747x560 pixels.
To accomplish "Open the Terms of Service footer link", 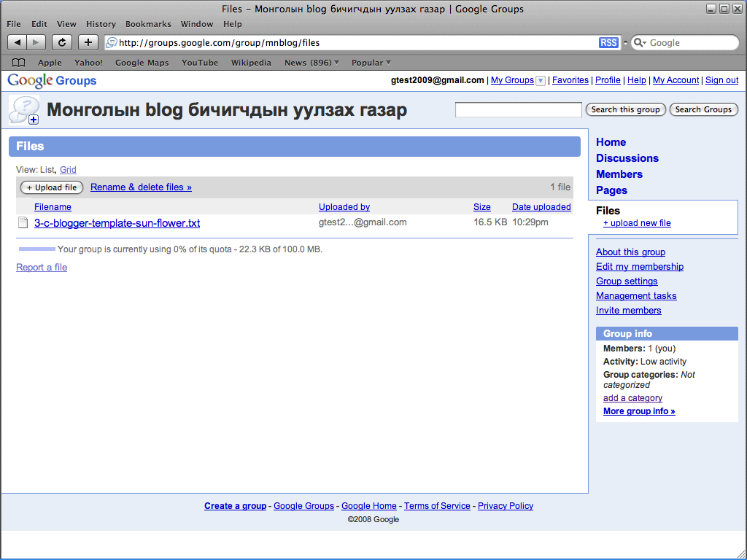I will tap(437, 506).
